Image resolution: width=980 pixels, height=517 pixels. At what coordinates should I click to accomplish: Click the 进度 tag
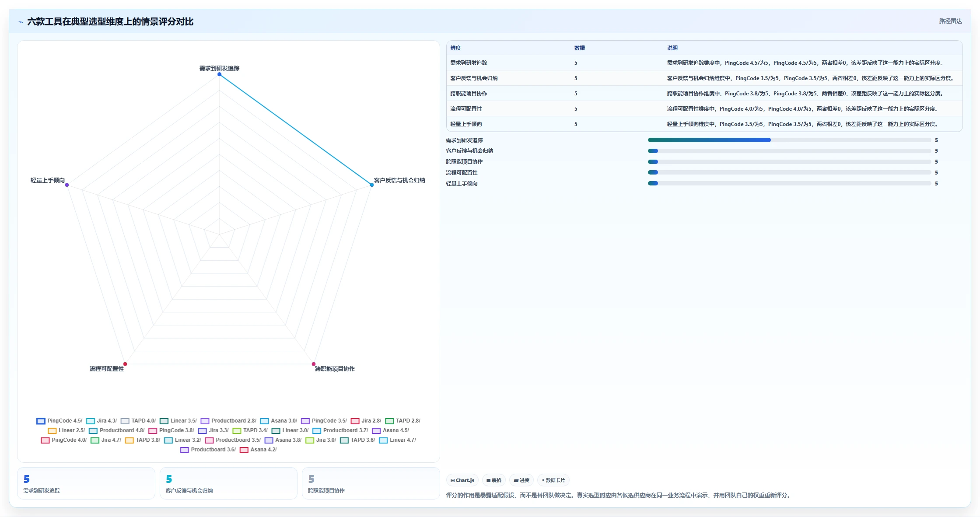521,480
